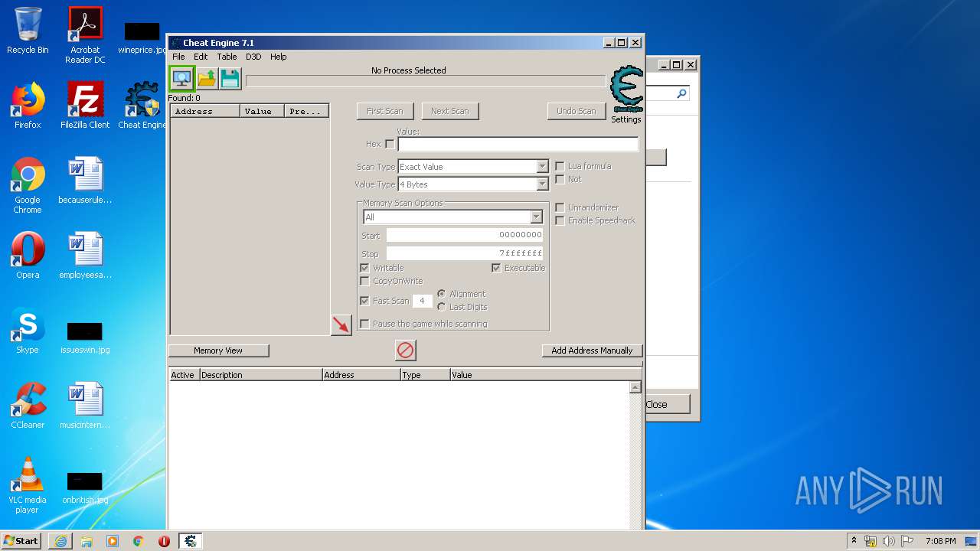Open becauserule Word document icon

85,181
